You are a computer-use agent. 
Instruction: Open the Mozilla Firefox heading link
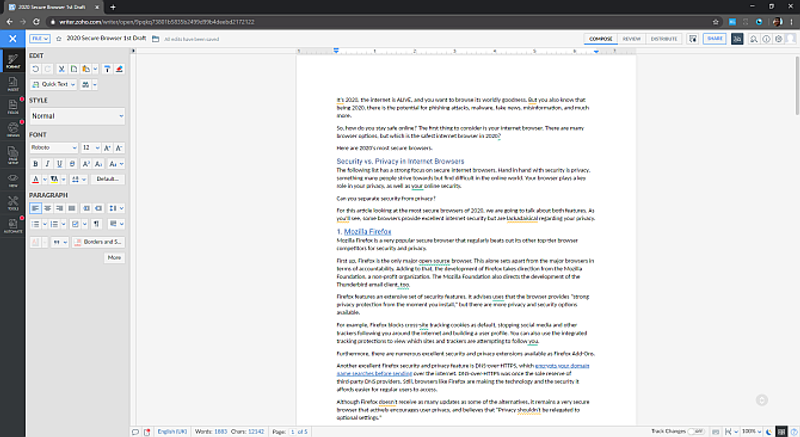(x=367, y=232)
